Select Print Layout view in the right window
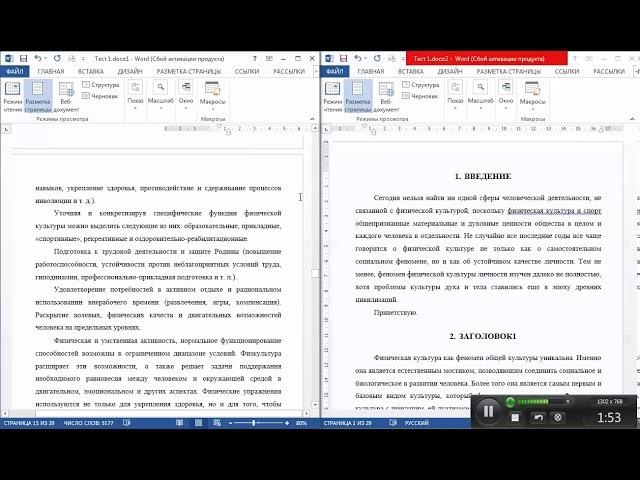Viewport: 640px width, 480px height. tap(358, 96)
